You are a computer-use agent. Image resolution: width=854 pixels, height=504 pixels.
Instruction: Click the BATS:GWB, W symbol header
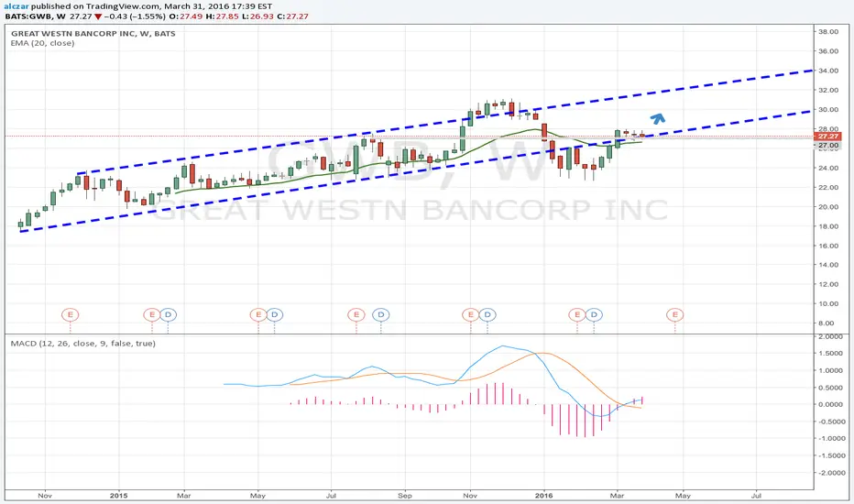[35, 16]
